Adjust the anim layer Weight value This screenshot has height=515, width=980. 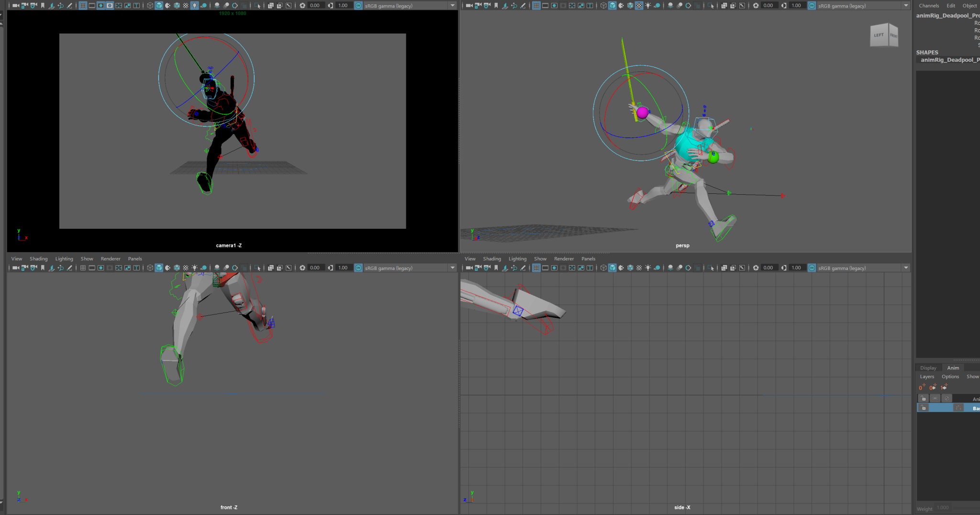click(942, 507)
